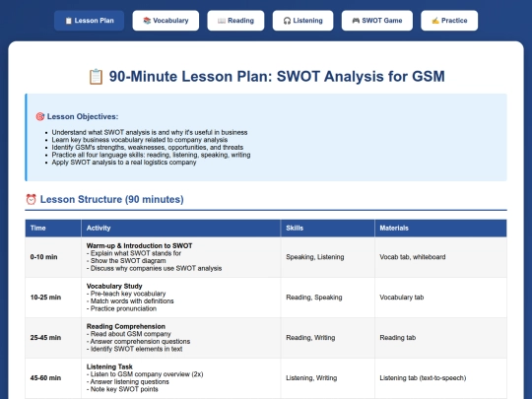Go to the Listening tab

(x=303, y=21)
